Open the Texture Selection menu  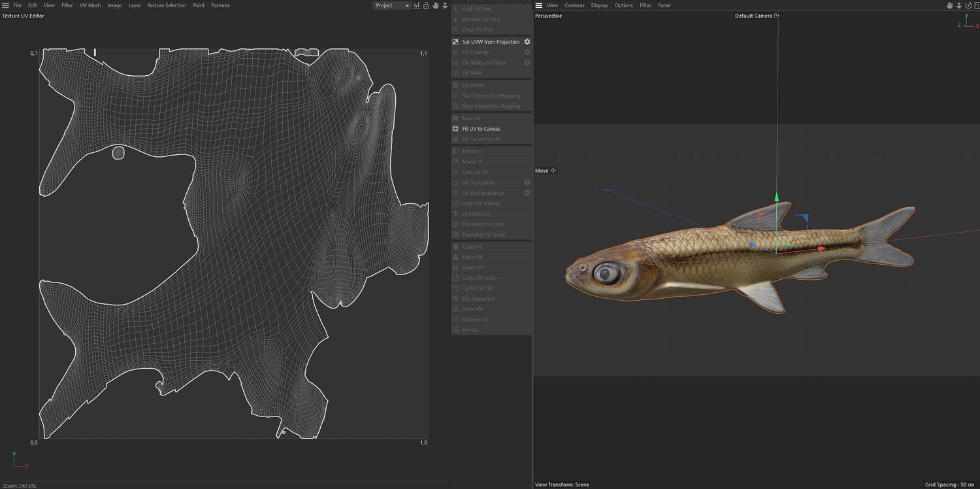pos(167,5)
